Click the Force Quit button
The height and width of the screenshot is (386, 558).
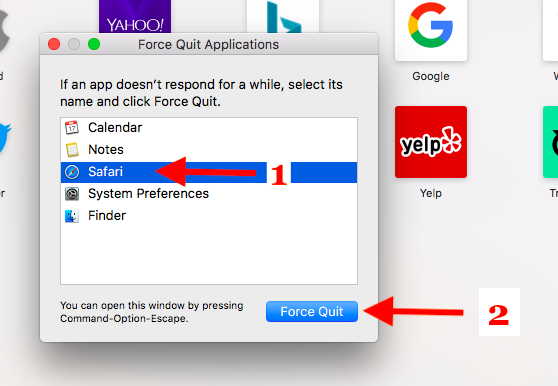click(312, 312)
